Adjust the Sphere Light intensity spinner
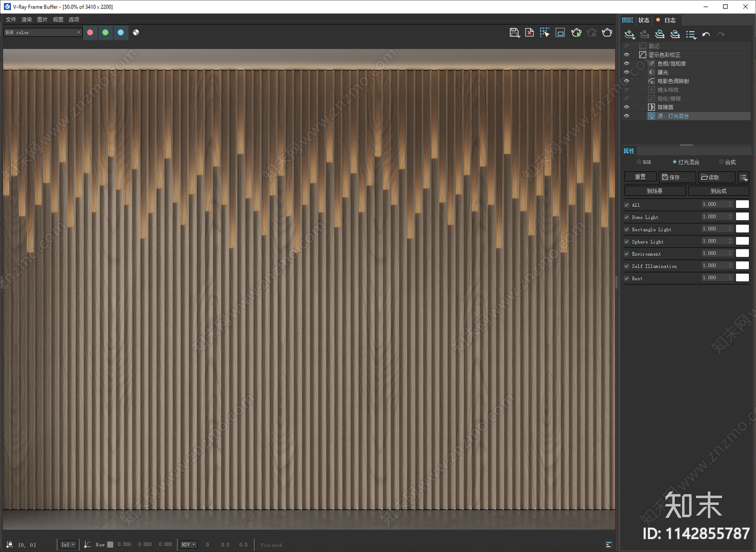Screen dimensions: 756x552 coord(730,241)
